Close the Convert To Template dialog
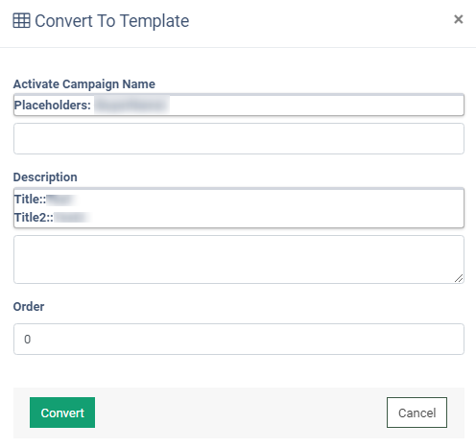 pyautogui.click(x=459, y=19)
